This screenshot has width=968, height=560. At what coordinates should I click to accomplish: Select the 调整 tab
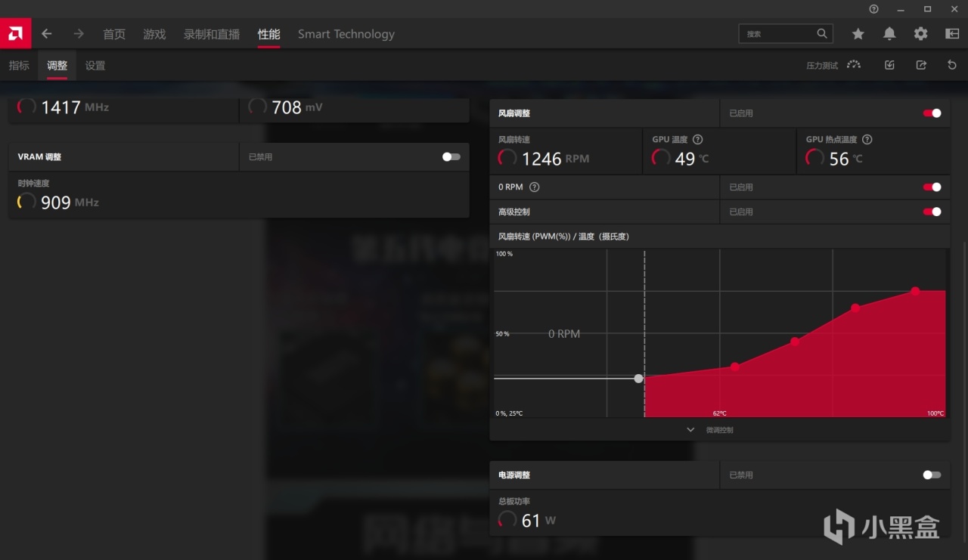(57, 66)
